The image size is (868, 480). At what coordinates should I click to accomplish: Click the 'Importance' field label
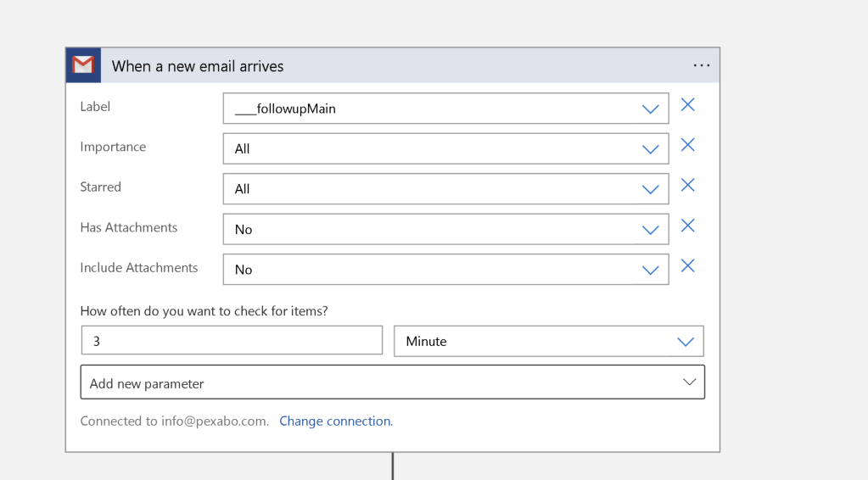coord(113,147)
